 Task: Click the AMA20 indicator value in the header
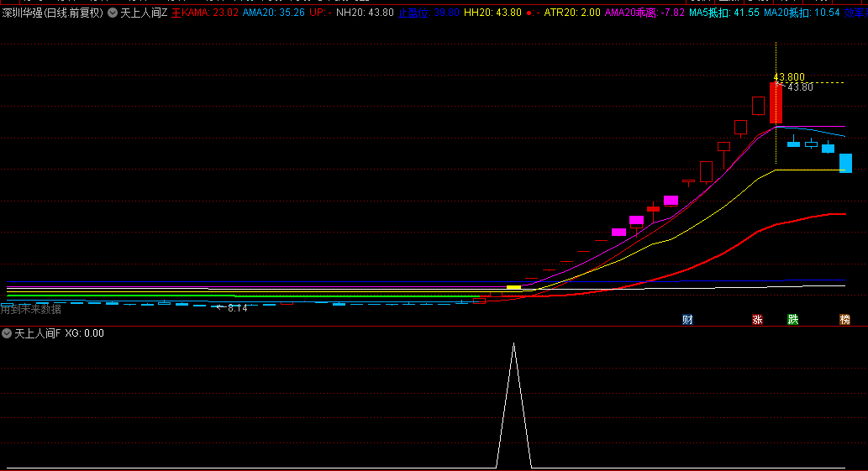coord(274,13)
